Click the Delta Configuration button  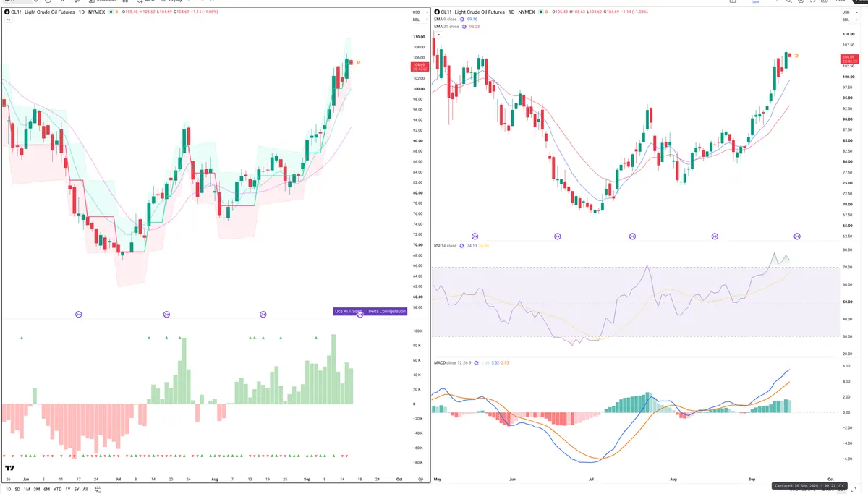[x=387, y=311]
